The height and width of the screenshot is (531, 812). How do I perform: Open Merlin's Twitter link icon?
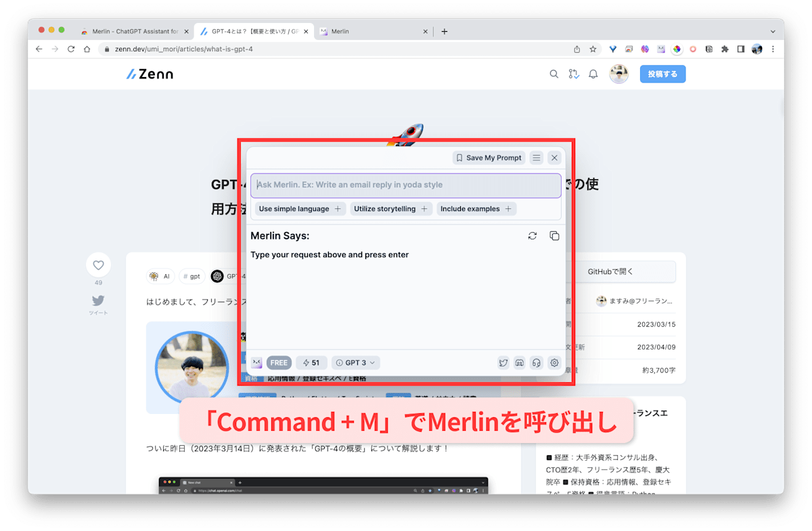click(503, 363)
